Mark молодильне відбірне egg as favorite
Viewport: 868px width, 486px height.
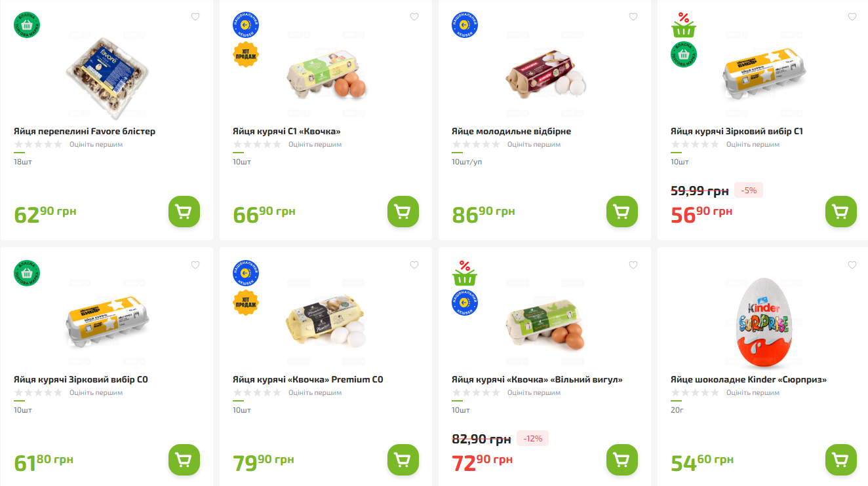pos(633,16)
